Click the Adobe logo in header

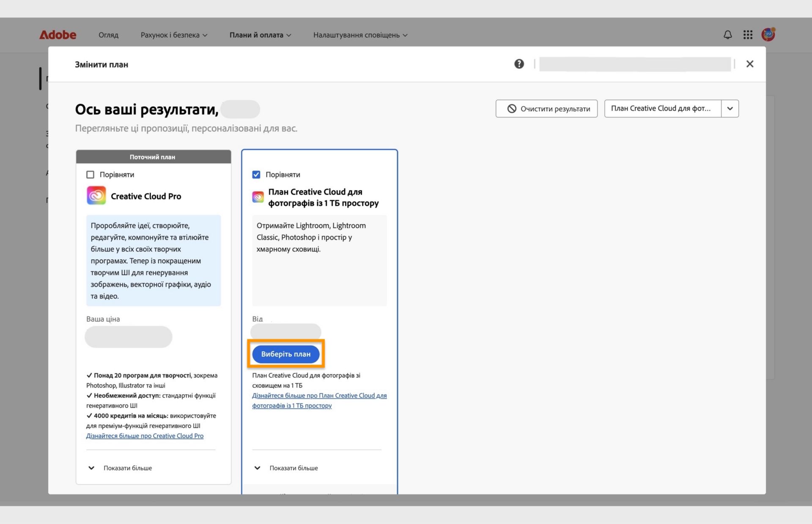tap(58, 35)
